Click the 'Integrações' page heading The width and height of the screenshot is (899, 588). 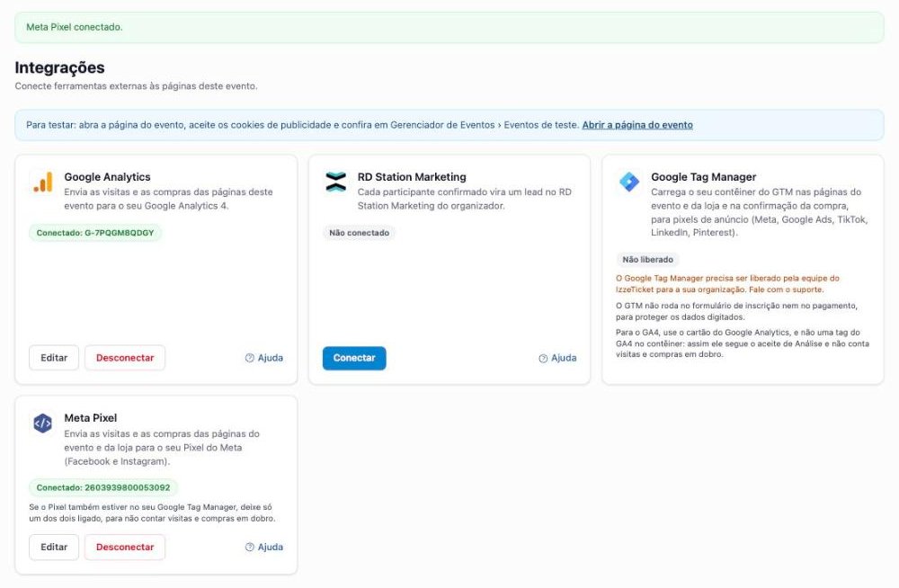pos(59,67)
